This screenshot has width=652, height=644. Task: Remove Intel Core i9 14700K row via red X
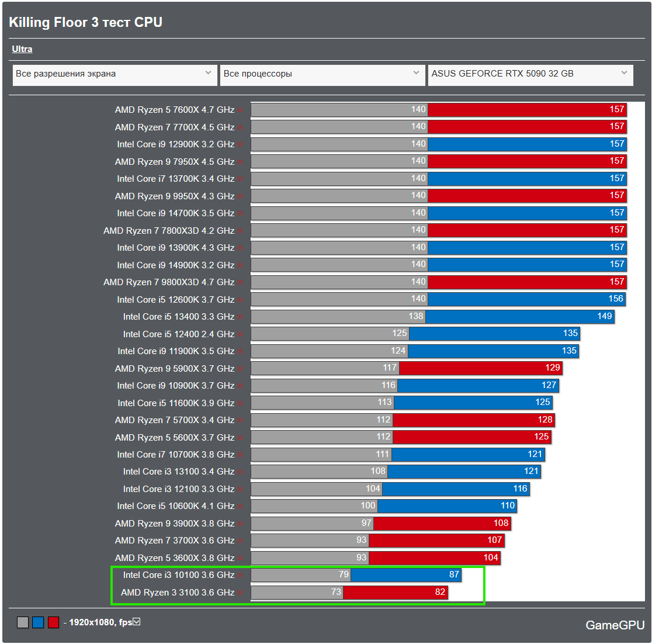240,214
